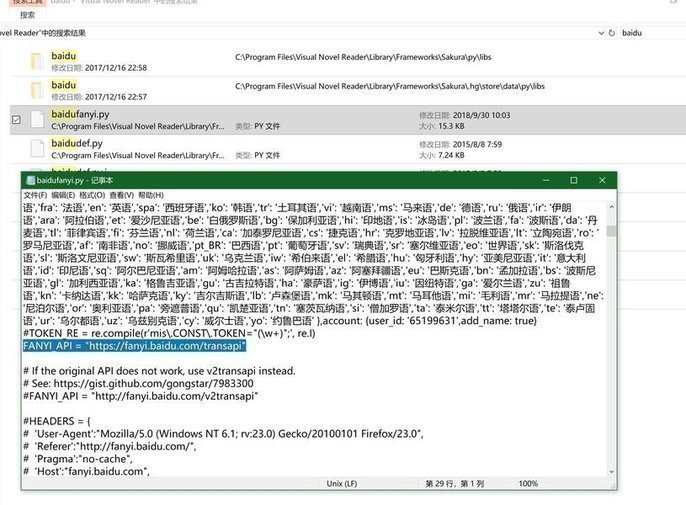Screen dimensions: 686x505
Task: Click the 'Referer' line in Notepad
Action: click(109, 446)
